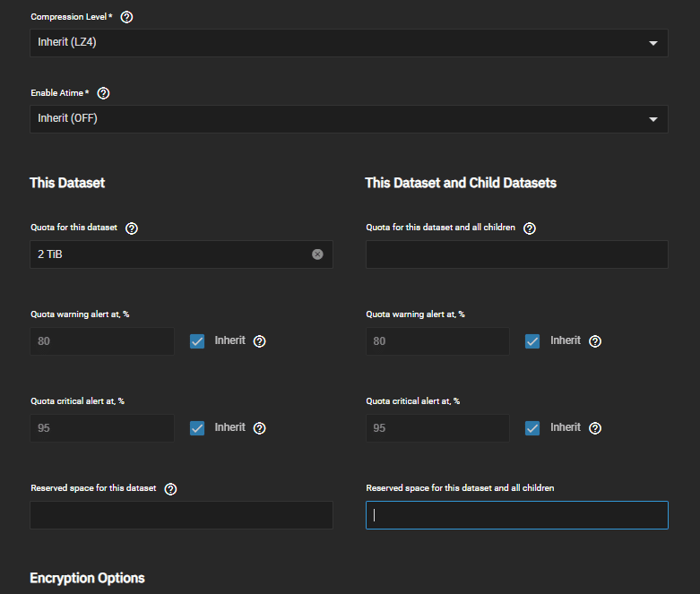Viewport: 700px width, 594px height.
Task: Open help for Reserved space for this dataset
Action: point(170,489)
